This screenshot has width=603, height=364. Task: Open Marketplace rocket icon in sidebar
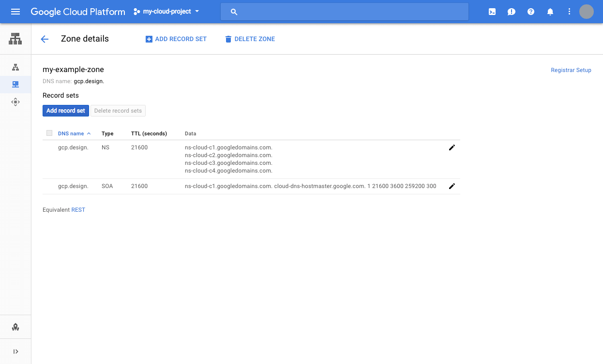coord(15,327)
